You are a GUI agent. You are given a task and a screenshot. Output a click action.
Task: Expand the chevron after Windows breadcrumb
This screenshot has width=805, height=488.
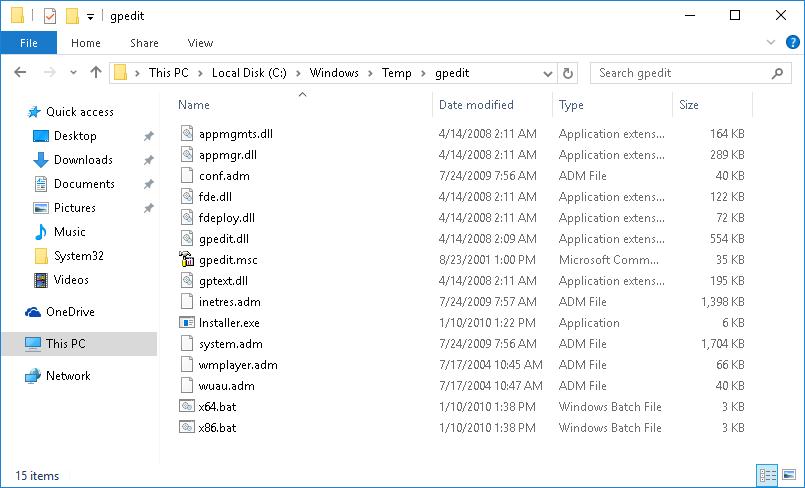370,73
